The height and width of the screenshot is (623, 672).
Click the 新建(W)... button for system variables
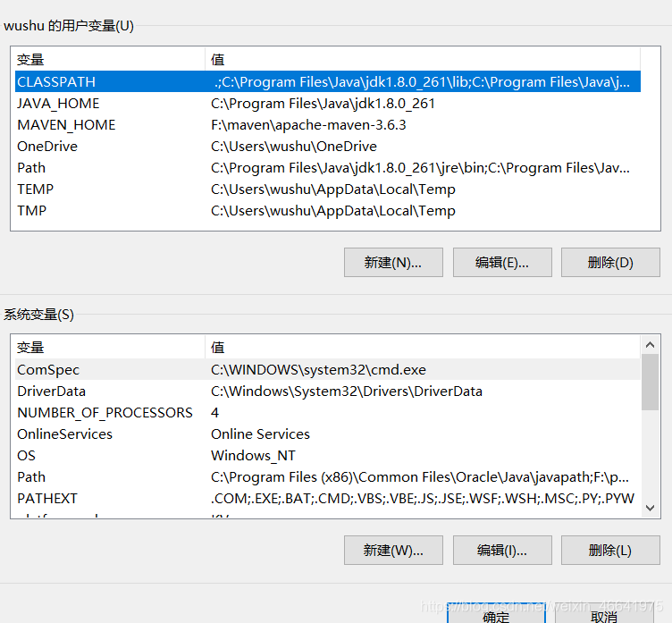coord(393,550)
